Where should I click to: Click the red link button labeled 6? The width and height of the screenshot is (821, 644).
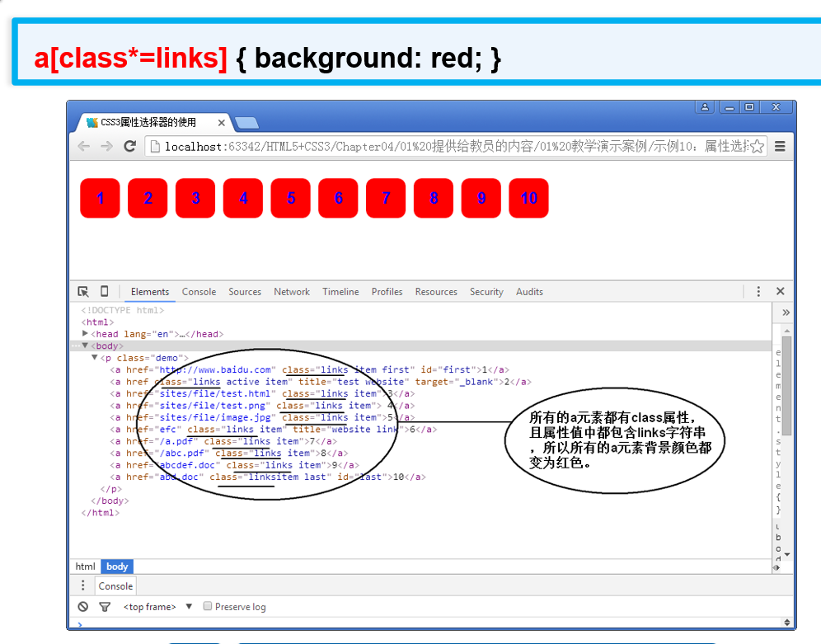click(x=338, y=198)
